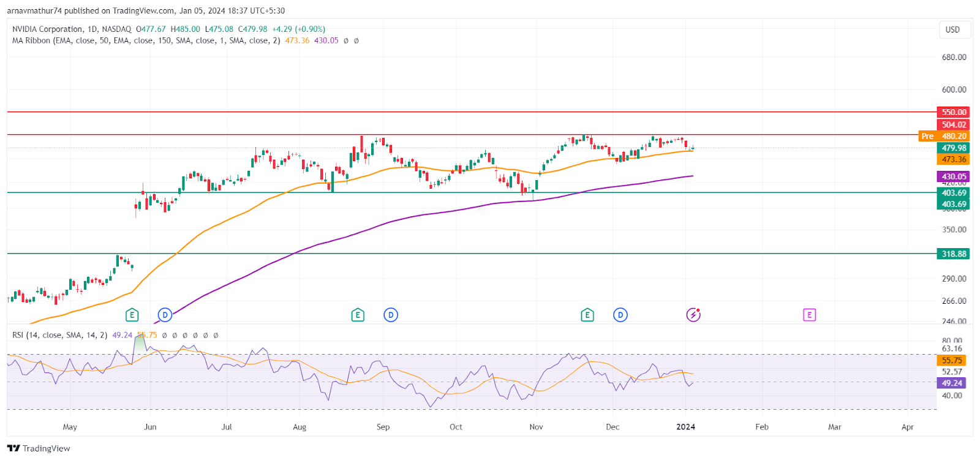This screenshot has width=980, height=460.
Task: Open the green earnings E marker near late May
Action: (132, 315)
